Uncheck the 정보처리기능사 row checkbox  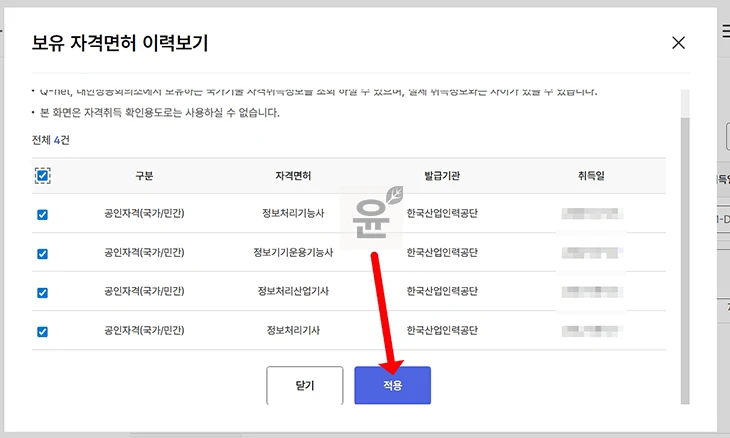(x=42, y=215)
